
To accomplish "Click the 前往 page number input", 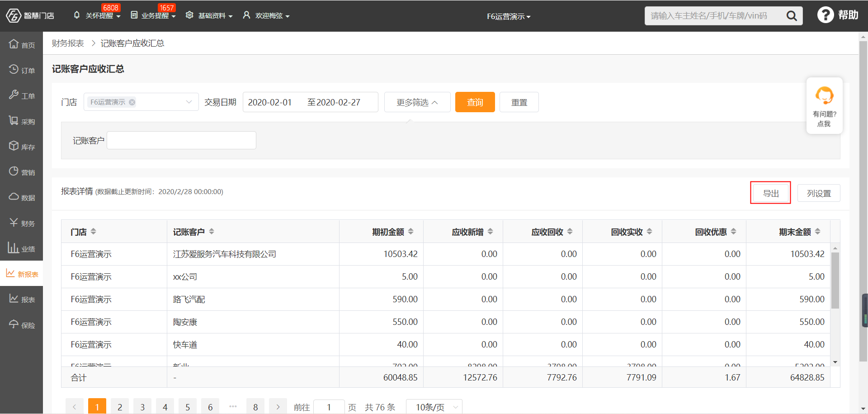I will [329, 407].
